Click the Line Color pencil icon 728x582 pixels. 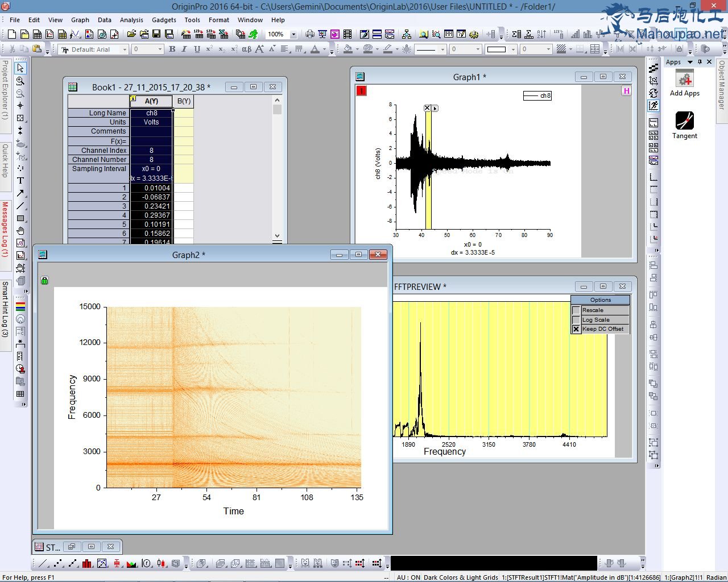[x=388, y=49]
